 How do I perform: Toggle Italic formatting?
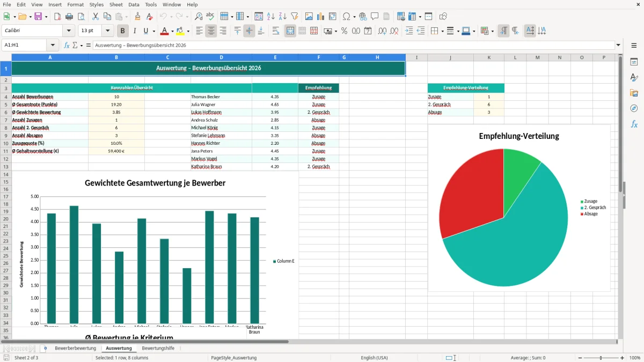pos(135,31)
